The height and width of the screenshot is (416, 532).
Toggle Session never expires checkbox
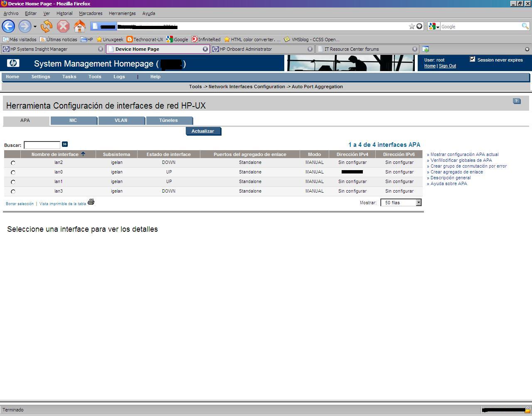472,59
